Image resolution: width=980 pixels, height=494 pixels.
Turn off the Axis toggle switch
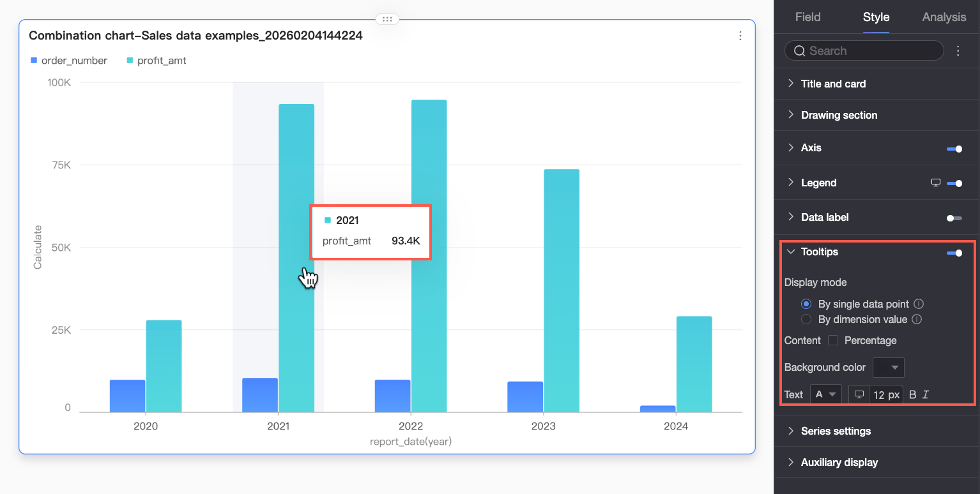[954, 149]
